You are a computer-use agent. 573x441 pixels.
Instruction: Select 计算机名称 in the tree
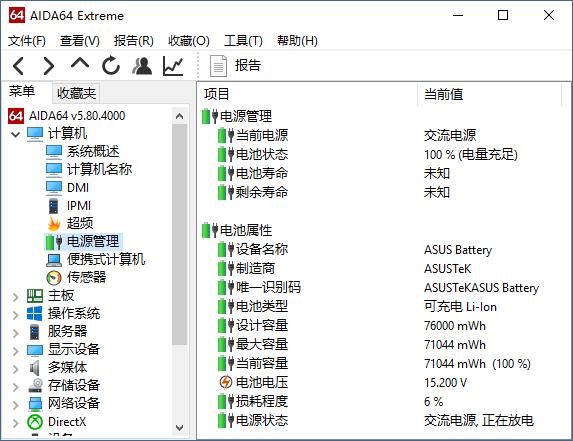tap(99, 170)
